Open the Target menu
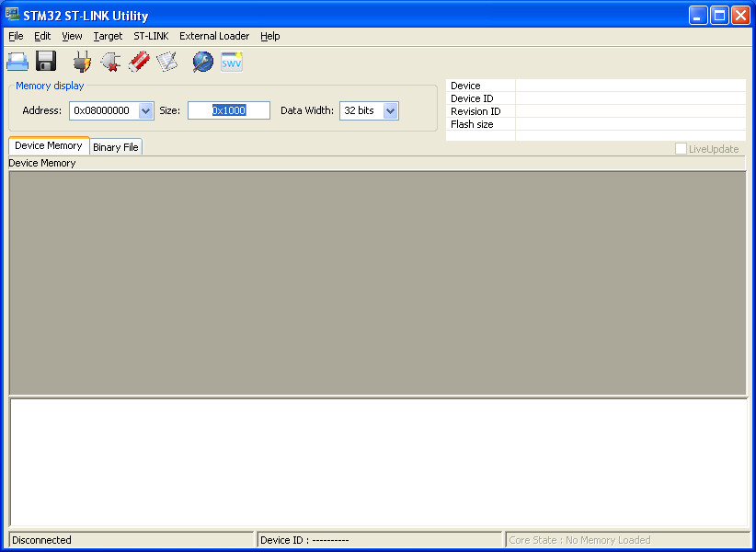This screenshot has width=756, height=552. 108,36
